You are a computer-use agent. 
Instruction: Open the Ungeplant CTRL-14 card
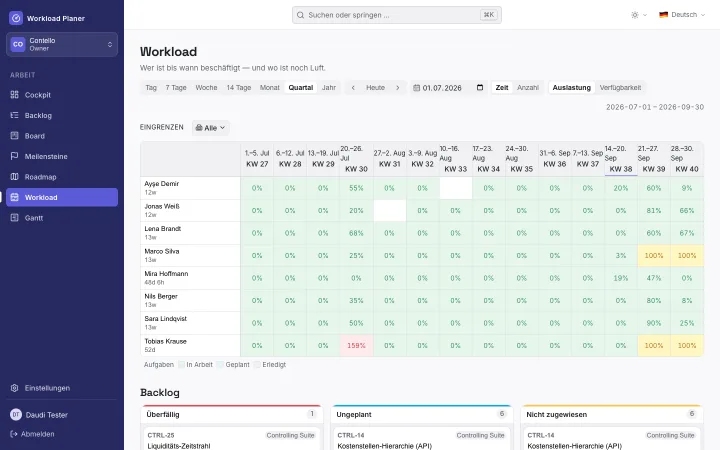click(421, 439)
